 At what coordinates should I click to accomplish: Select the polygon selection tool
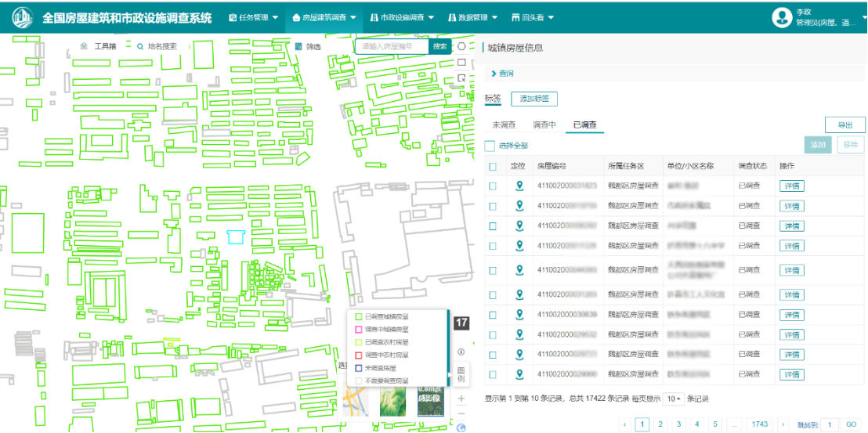pos(462,46)
